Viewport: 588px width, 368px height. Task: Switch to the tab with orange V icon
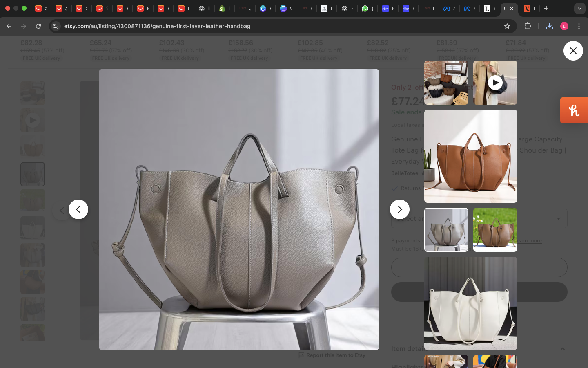click(x=529, y=8)
